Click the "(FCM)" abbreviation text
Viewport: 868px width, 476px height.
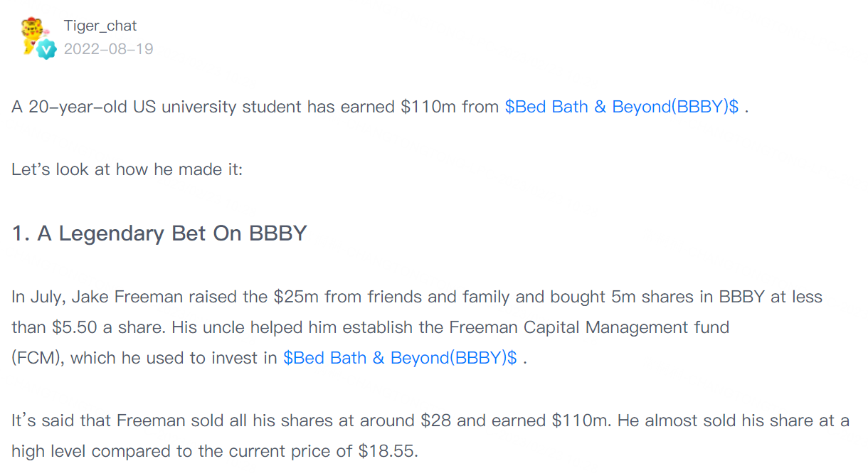(38, 357)
